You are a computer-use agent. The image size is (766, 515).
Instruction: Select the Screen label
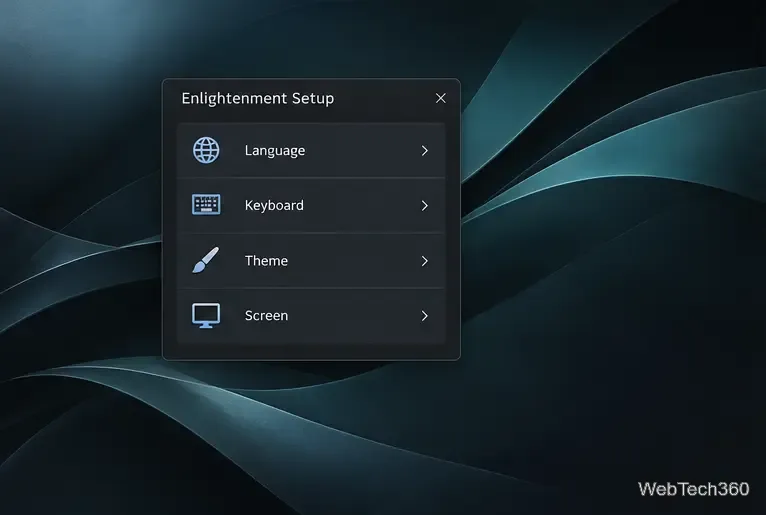(x=266, y=316)
